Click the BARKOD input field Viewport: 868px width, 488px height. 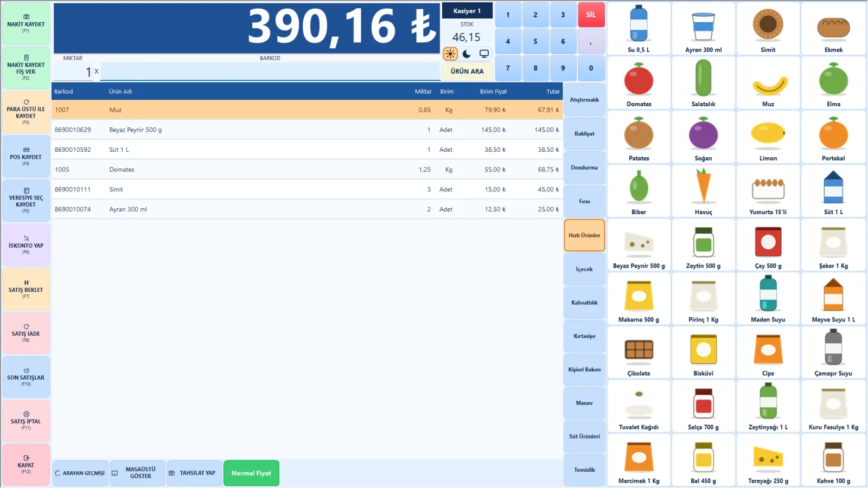(270, 71)
